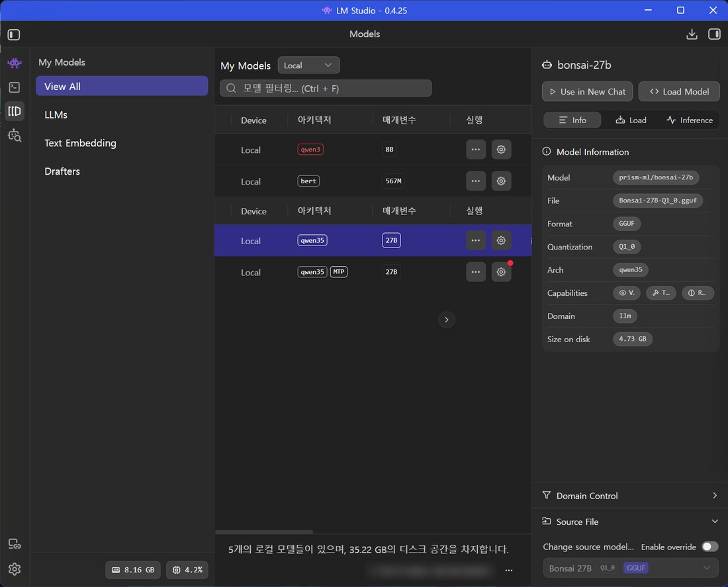Viewport: 728px width, 587px height.
Task: Select View All in My Models
Action: click(x=122, y=87)
